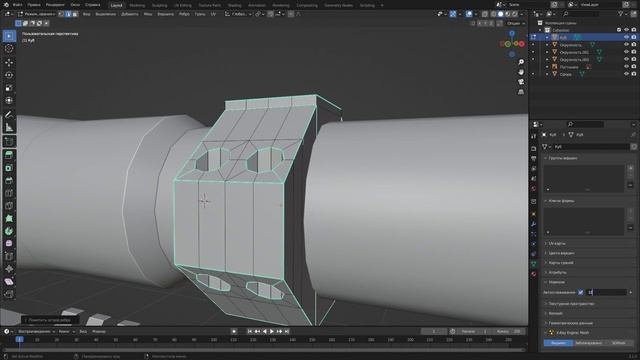Click the camera view icon in viewport

pyautogui.click(x=521, y=82)
